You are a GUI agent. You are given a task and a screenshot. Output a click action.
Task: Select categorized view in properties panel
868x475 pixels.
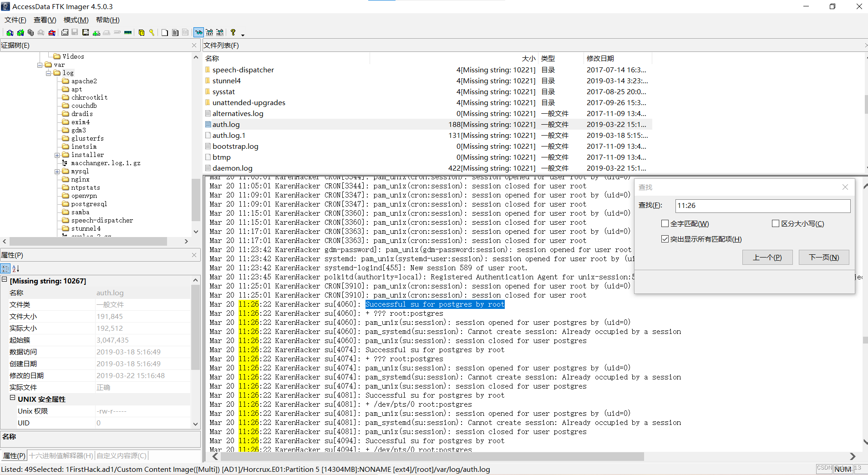pyautogui.click(x=5, y=268)
